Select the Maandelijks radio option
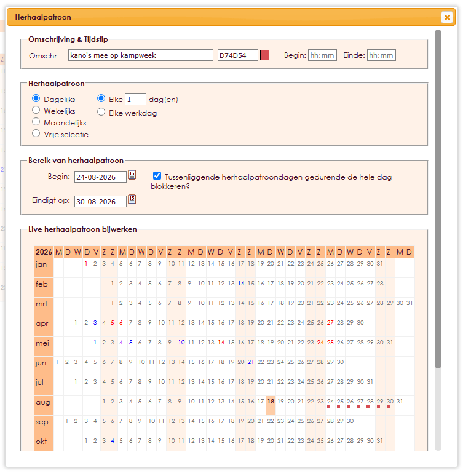 click(x=36, y=122)
